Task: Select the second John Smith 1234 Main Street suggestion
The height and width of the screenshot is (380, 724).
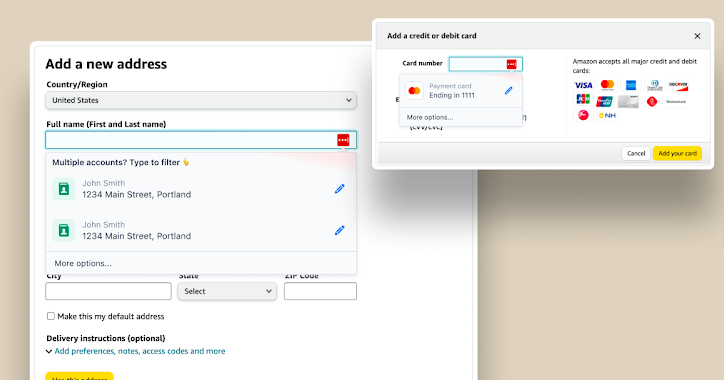Action: pos(201,230)
